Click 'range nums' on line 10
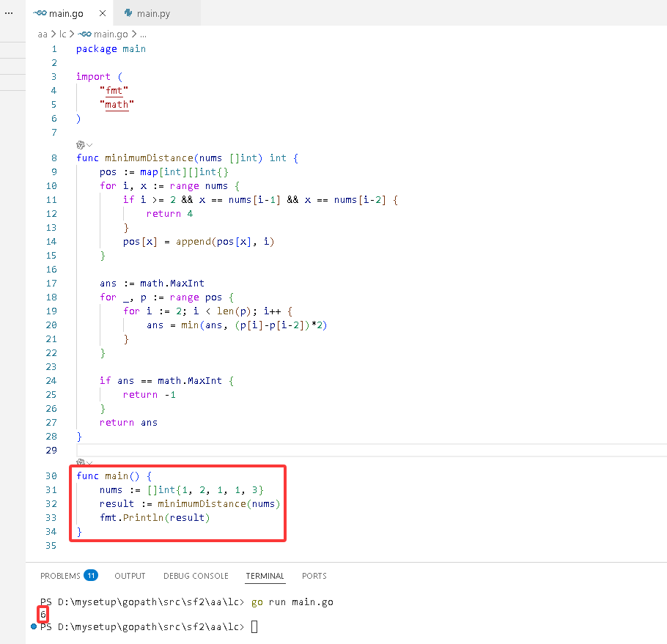Image resolution: width=667 pixels, height=644 pixels. (x=199, y=186)
